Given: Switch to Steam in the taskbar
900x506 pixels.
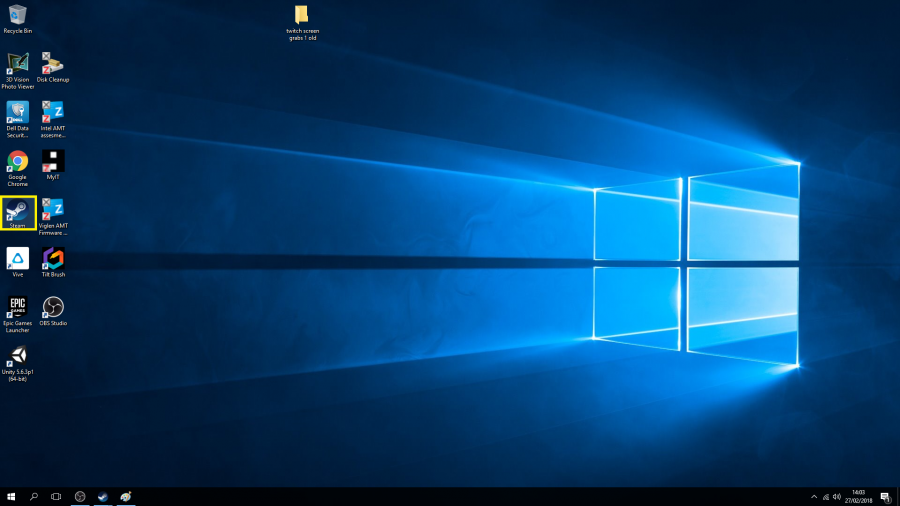Looking at the screenshot, I should (103, 497).
